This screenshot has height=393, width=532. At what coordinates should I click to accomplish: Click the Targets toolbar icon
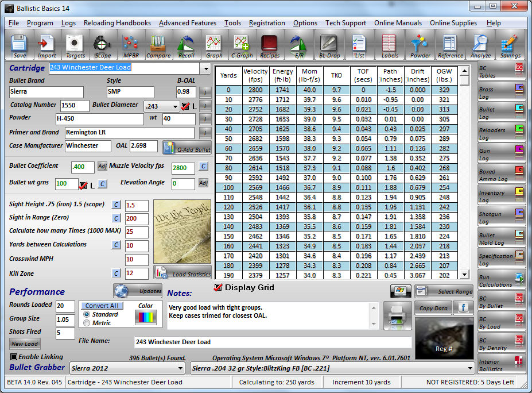coord(75,45)
